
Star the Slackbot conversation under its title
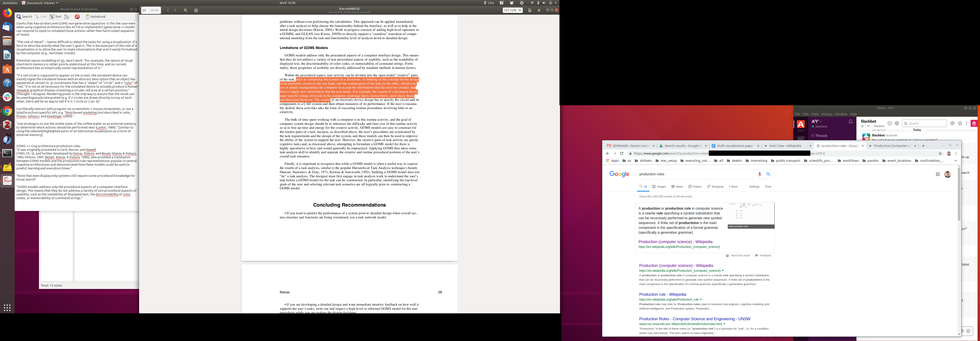[862, 126]
